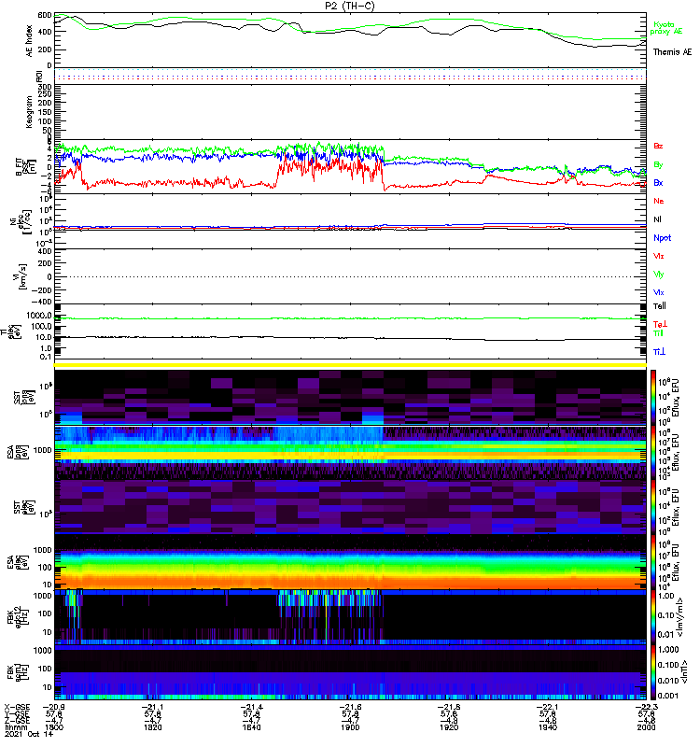This screenshot has width=700, height=747.
Task: Select the "Themis AE" legend label
Action: (672, 52)
